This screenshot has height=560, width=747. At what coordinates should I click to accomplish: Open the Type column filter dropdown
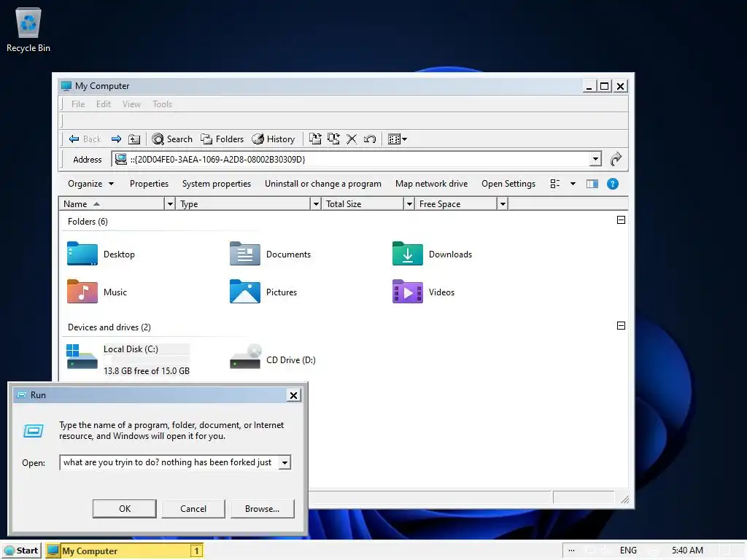(315, 204)
